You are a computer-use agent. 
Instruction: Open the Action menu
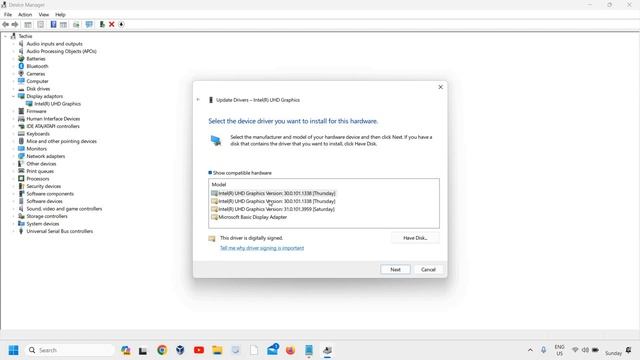click(x=25, y=15)
